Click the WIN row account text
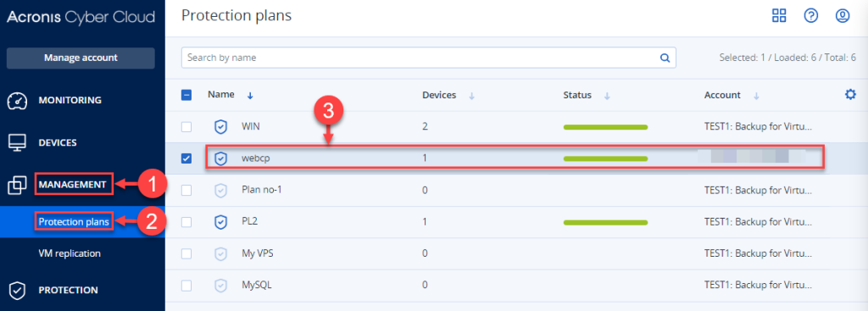 (x=758, y=127)
